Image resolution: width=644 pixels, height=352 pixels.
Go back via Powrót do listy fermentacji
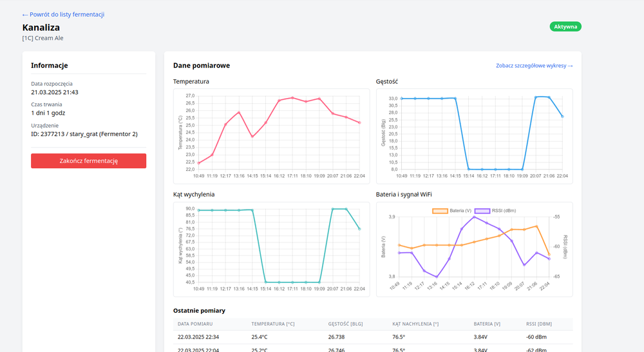pyautogui.click(x=63, y=14)
